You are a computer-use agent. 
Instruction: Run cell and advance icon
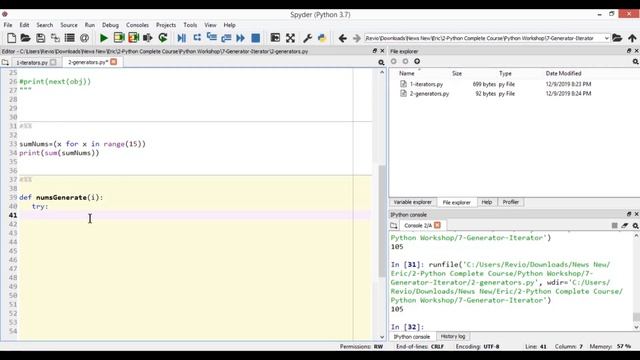133,38
